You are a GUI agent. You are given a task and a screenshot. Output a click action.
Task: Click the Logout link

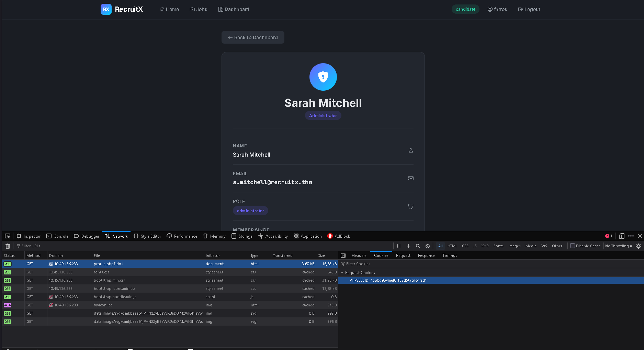pyautogui.click(x=529, y=9)
